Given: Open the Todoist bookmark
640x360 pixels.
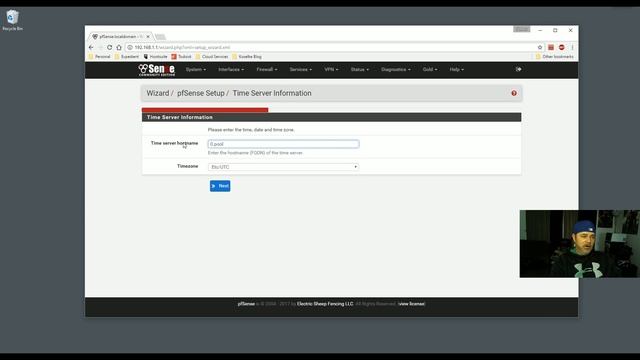Looking at the screenshot, I should pos(181,57).
